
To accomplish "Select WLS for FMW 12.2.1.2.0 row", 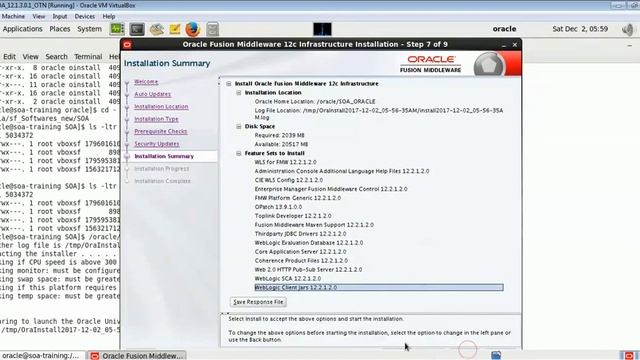I will (x=285, y=162).
